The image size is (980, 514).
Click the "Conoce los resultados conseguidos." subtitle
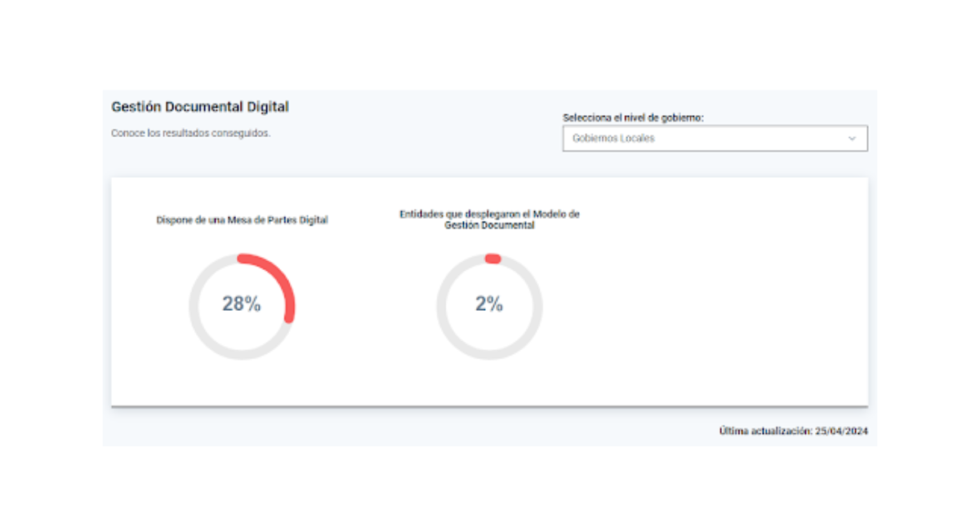tap(190, 133)
